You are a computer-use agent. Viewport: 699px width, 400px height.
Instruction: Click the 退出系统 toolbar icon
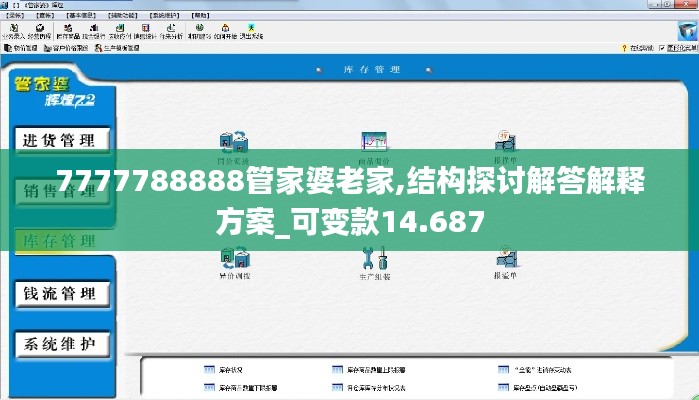pyautogui.click(x=251, y=32)
